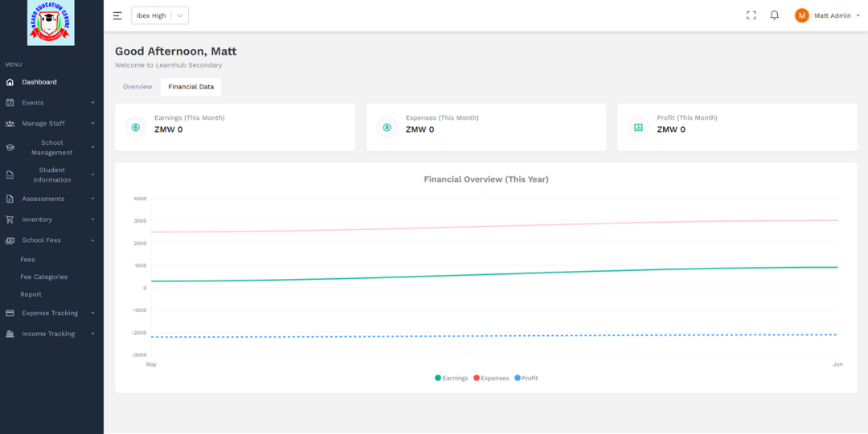Go to the Fees Report page
The image size is (868, 434).
tap(31, 295)
